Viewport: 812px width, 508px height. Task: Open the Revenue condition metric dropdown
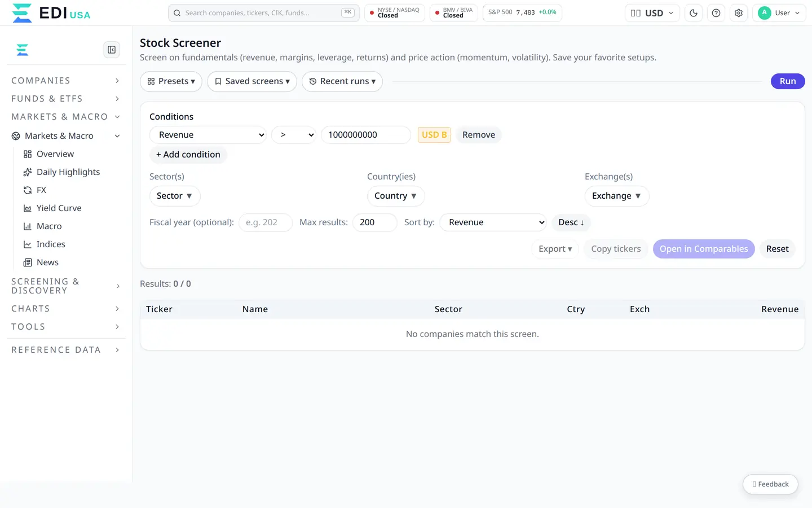click(208, 135)
